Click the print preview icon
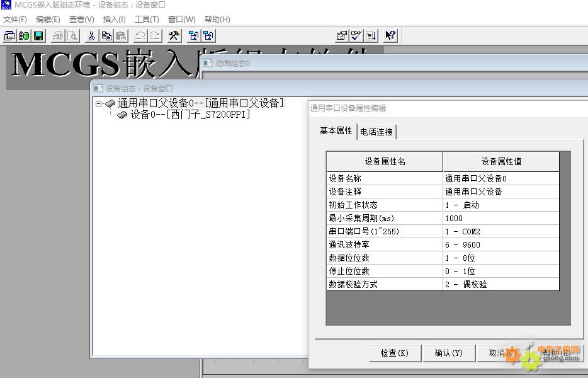Screen dimensions: 588x378 click(x=72, y=36)
